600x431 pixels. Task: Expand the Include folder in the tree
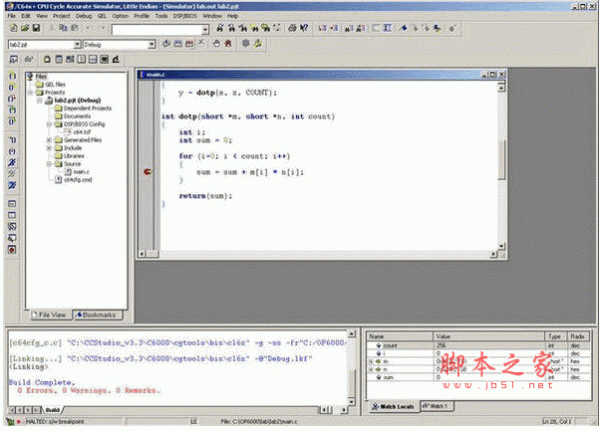click(46, 148)
